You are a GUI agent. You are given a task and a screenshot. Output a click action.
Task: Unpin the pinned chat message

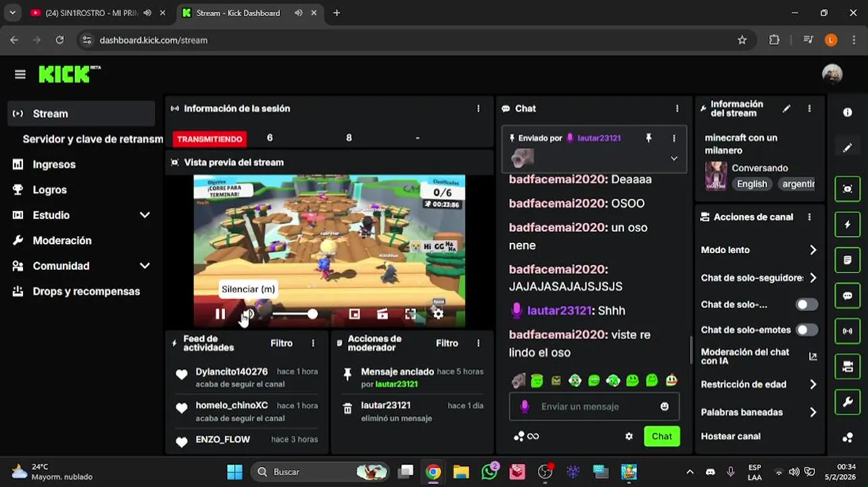tap(648, 138)
